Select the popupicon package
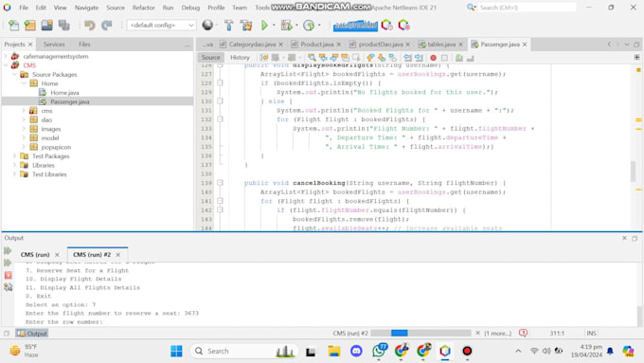 56,147
